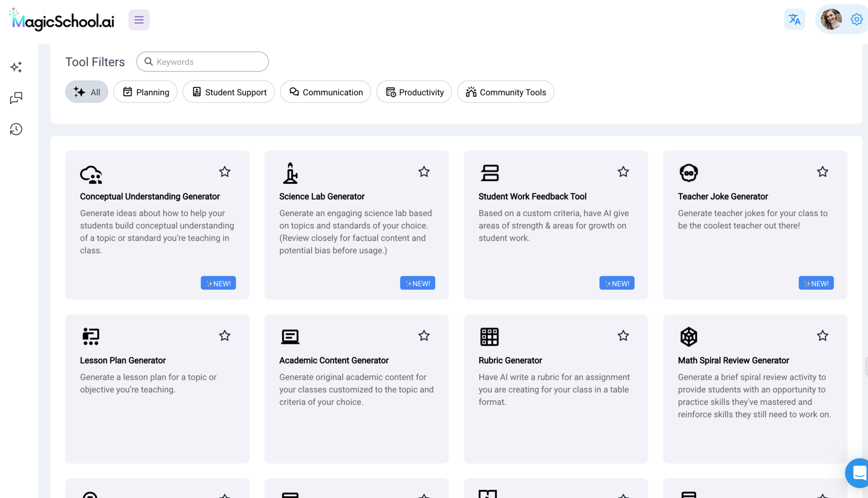The image size is (868, 498).
Task: Click the Rubric Generator grid icon
Action: coord(489,337)
